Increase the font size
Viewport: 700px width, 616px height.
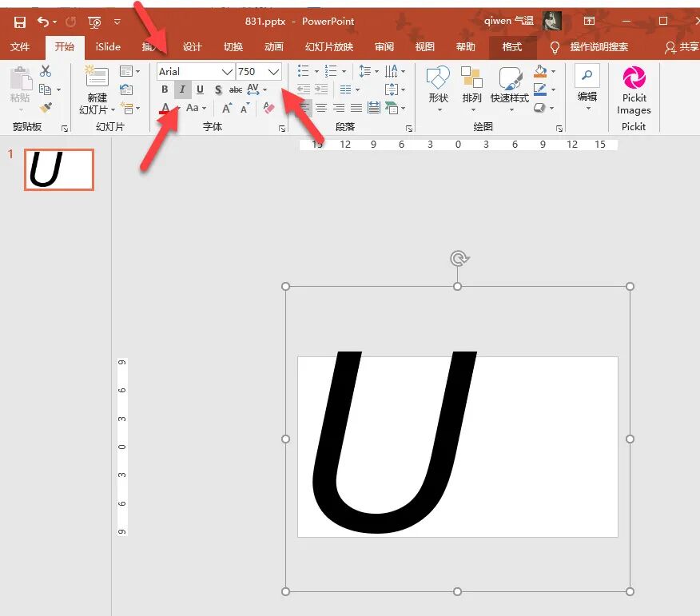[227, 108]
